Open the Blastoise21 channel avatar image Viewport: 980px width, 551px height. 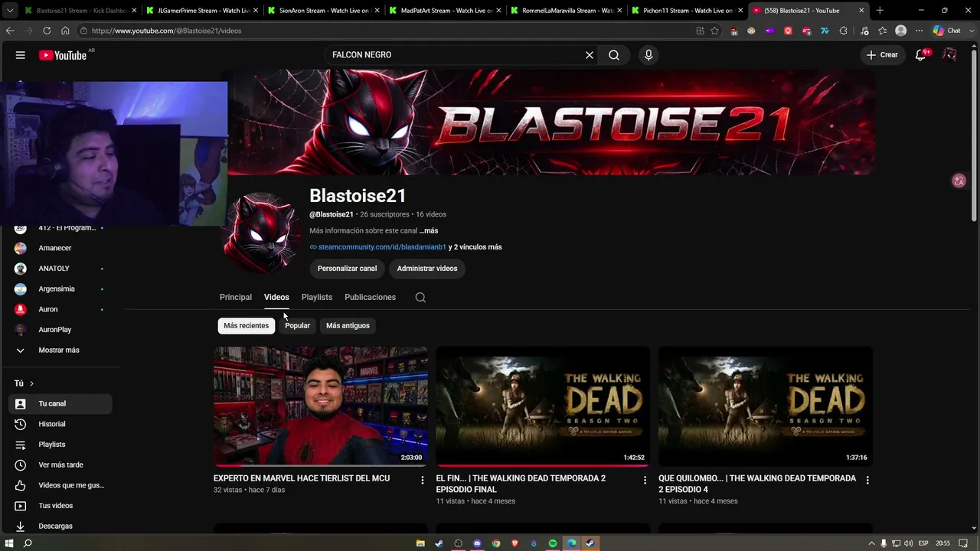pos(261,231)
